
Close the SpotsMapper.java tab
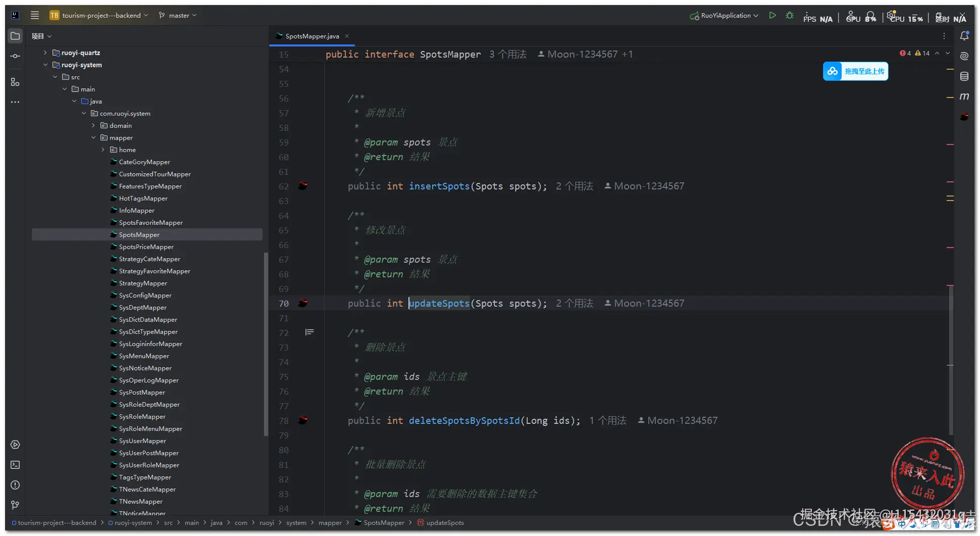[x=347, y=36]
